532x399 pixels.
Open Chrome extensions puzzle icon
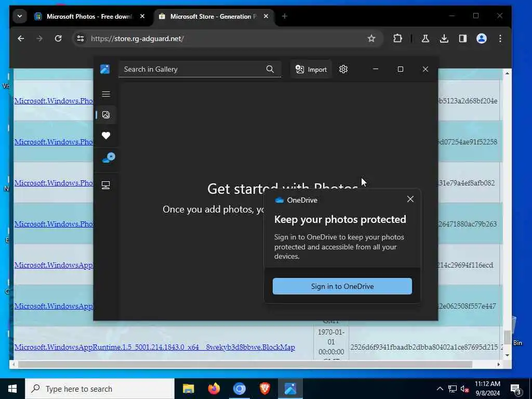click(397, 38)
